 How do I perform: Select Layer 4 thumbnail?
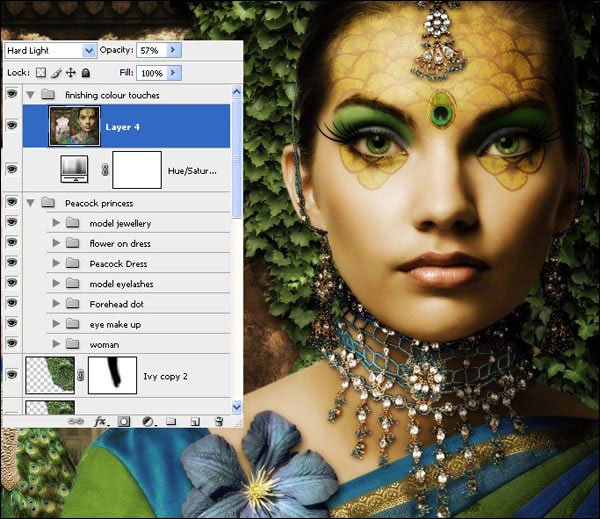point(75,126)
